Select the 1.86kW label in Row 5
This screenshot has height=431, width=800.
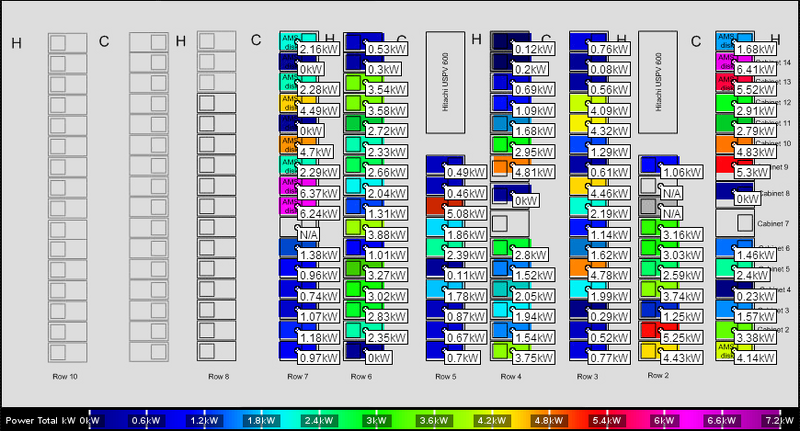(465, 235)
